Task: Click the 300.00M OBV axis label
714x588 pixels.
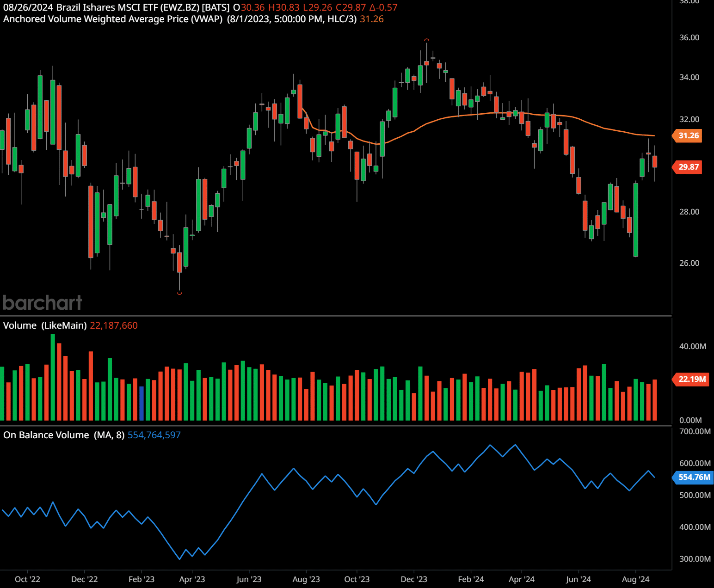Action: (x=695, y=559)
